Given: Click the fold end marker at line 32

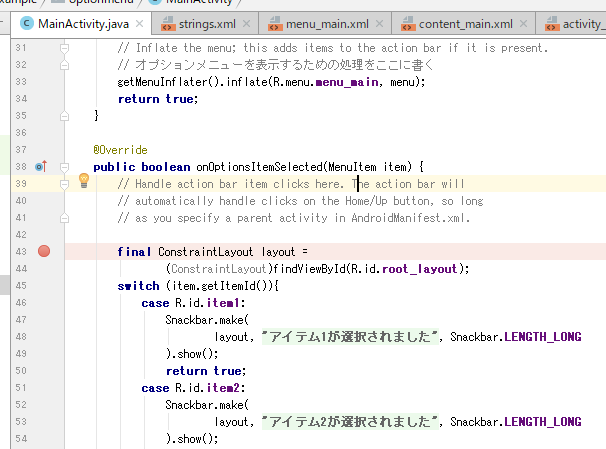Looking at the screenshot, I should pyautogui.click(x=65, y=65).
